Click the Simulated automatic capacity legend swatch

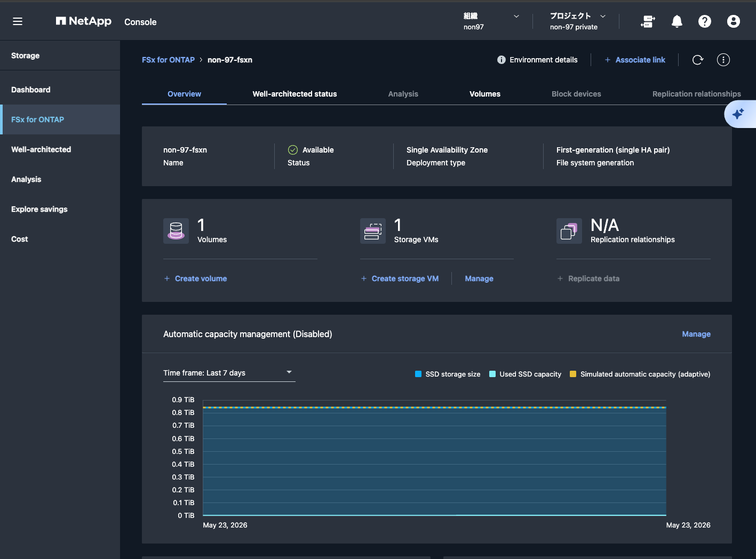573,374
